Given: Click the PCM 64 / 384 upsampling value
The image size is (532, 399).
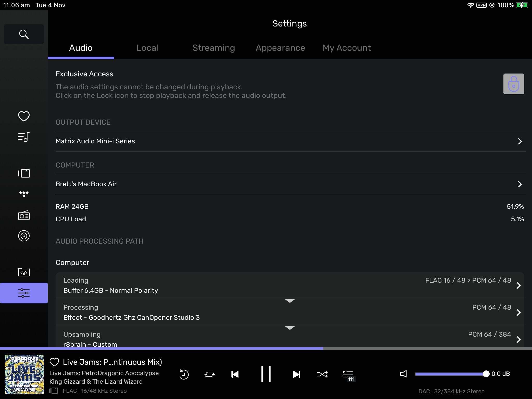Looking at the screenshot, I should point(489,334).
